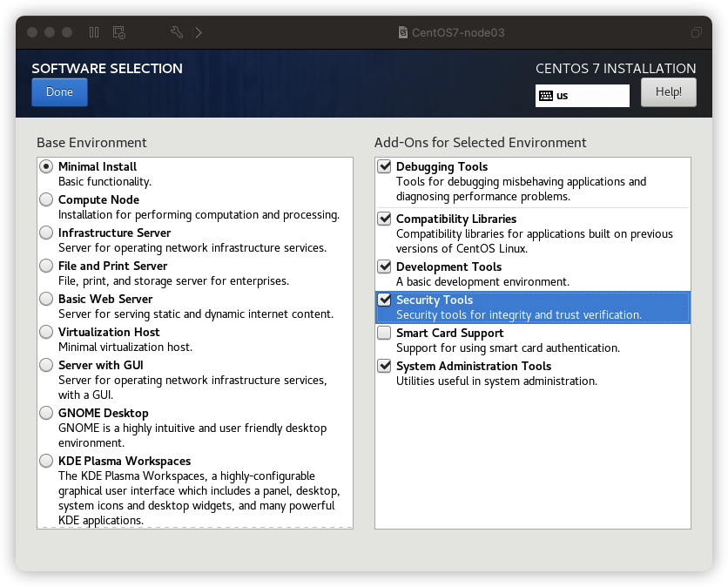728x587 pixels.
Task: Click the Add-Ons for Selected Environment heading
Action: (480, 142)
